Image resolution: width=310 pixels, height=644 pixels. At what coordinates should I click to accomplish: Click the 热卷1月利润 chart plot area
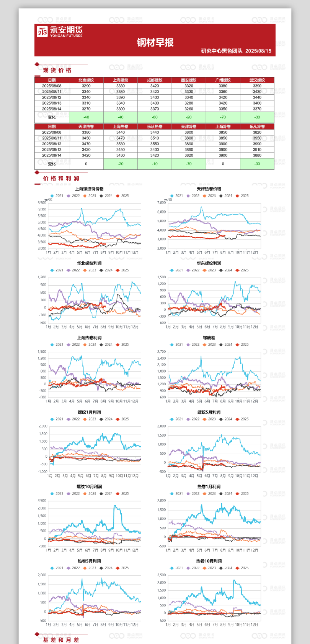pos(214,523)
